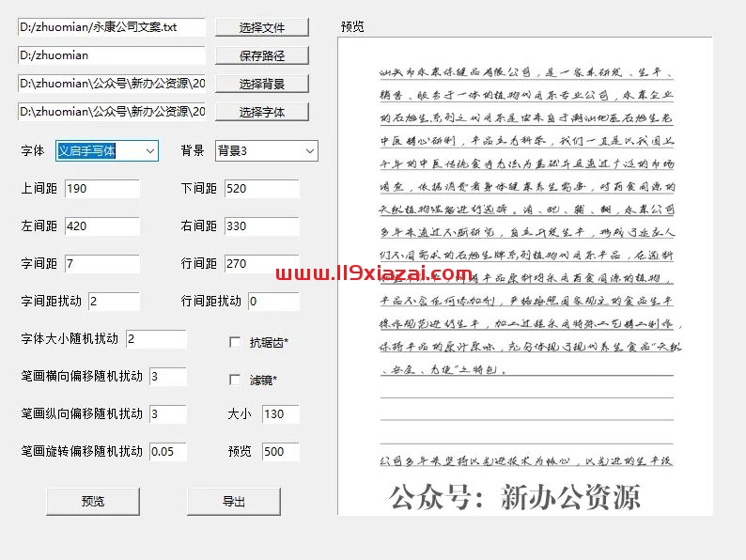
Task: Click the 选择文件 button
Action: tap(262, 27)
